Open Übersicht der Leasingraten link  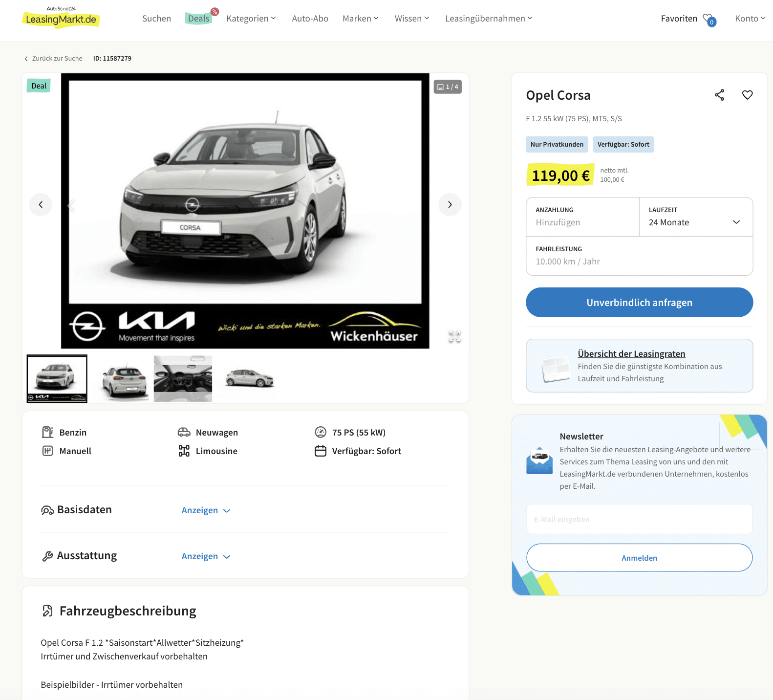(631, 353)
